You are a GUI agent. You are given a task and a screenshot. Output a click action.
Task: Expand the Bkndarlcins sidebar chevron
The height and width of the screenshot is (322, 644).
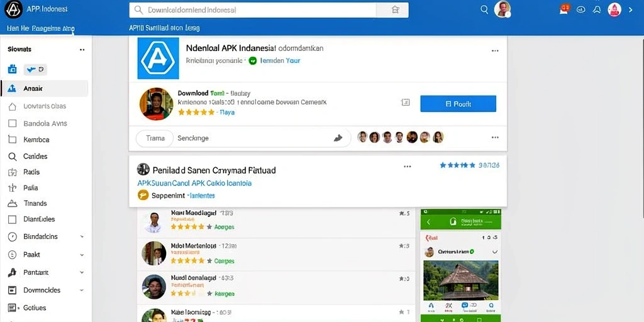tap(82, 236)
